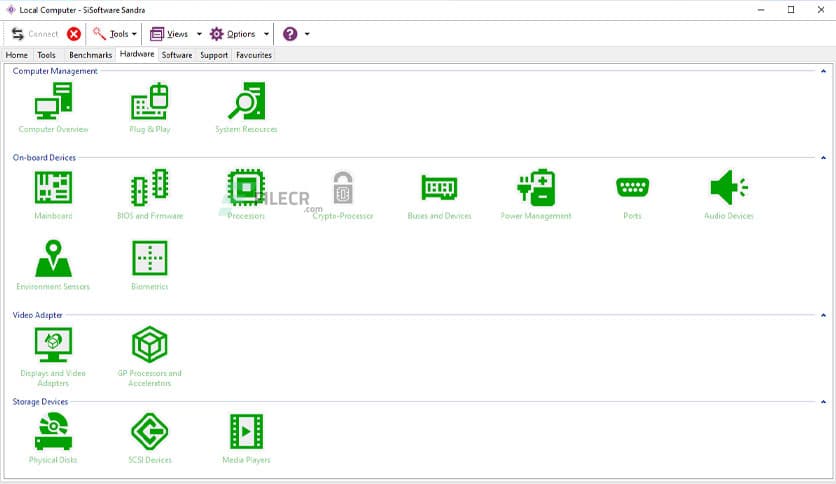Open Displays and Video Adapters module

point(53,357)
